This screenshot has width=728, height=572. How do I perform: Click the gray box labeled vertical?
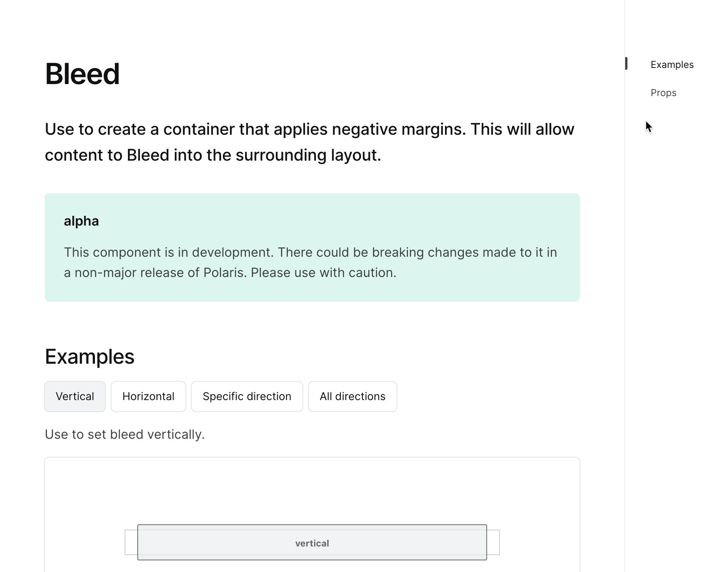click(312, 543)
